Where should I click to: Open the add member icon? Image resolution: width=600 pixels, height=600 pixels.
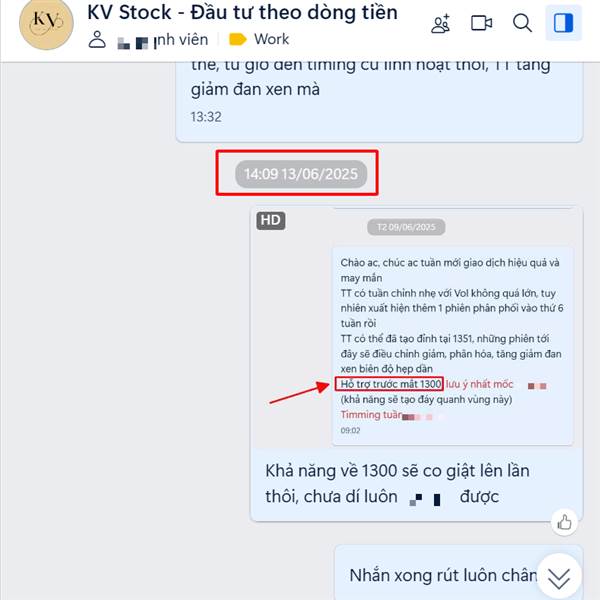440,24
